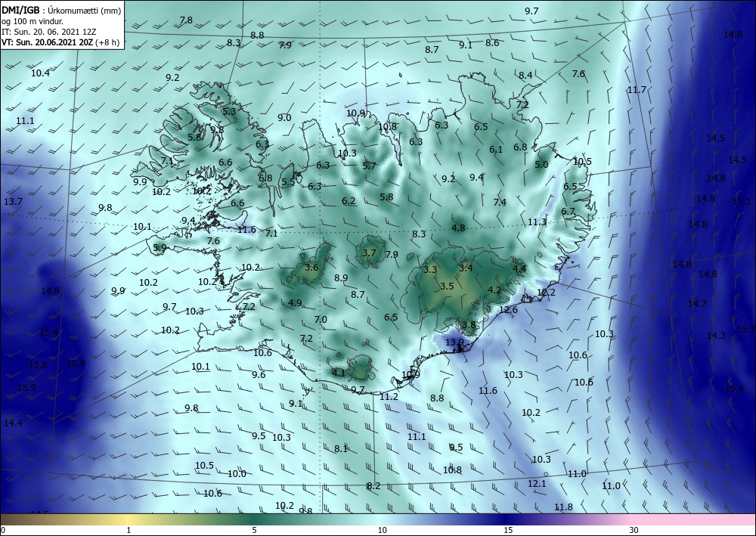Click the 7.9 value on the map
The width and height of the screenshot is (756, 536).
(392, 254)
